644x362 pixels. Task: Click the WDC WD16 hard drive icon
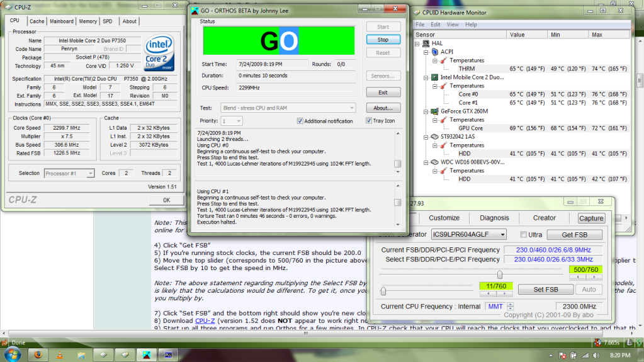[x=435, y=162]
